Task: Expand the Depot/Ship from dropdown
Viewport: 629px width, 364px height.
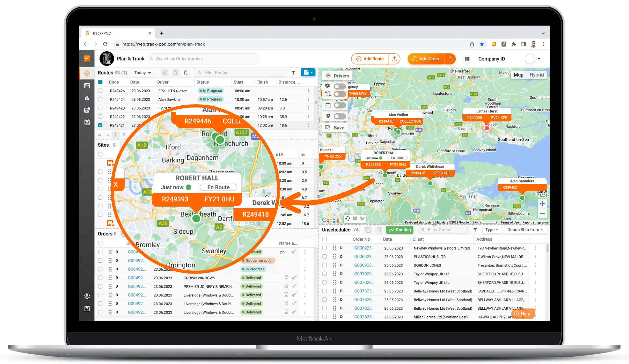Action: click(x=525, y=230)
